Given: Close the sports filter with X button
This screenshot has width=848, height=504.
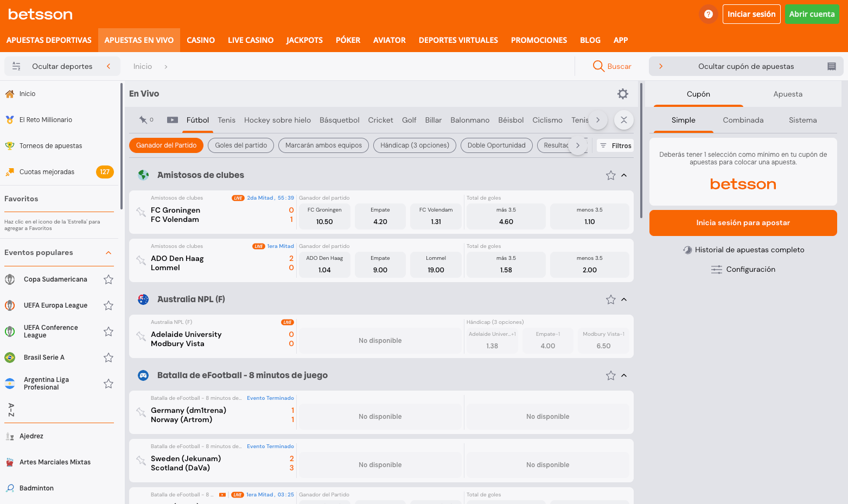Looking at the screenshot, I should (624, 120).
